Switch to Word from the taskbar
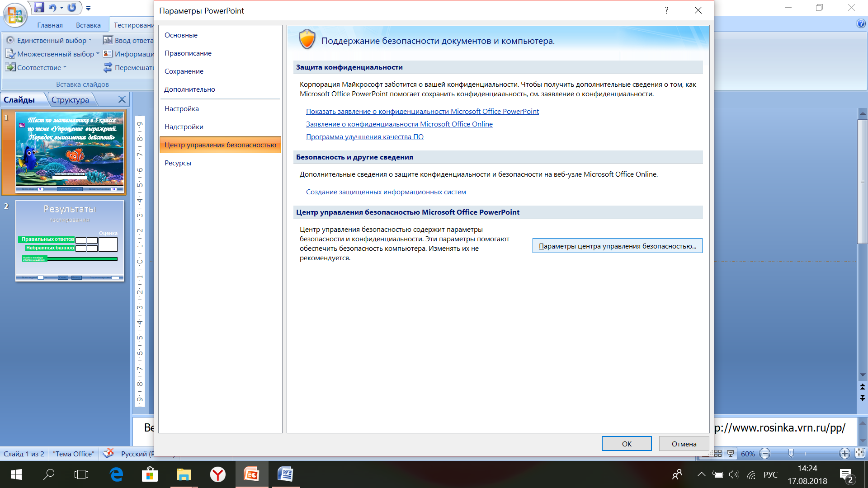The image size is (868, 488). point(285,474)
